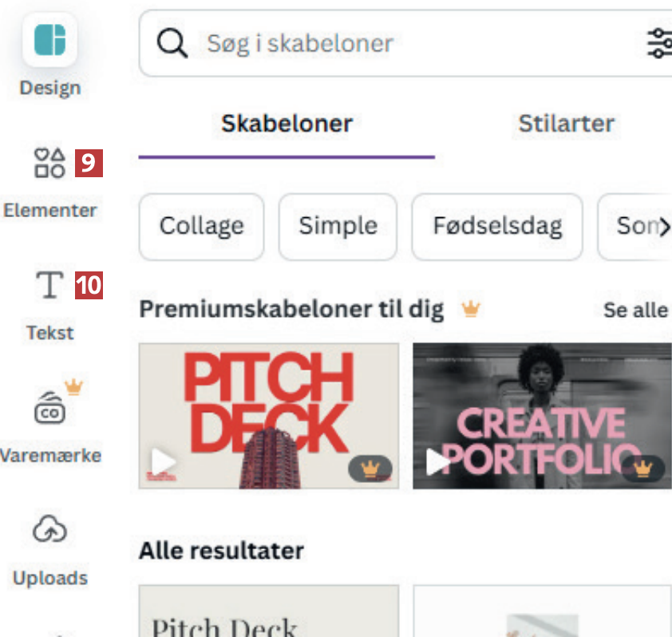Screen dimensions: 672x637
Task: Click the search magnifier icon
Action: [x=172, y=42]
